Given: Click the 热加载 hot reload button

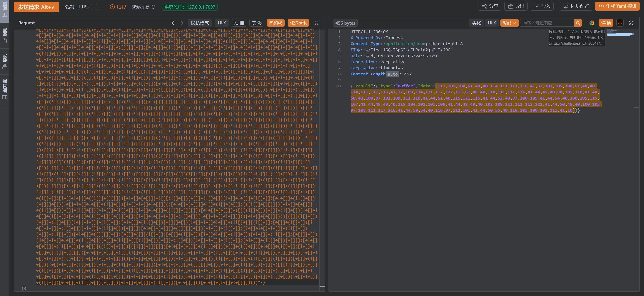Looking at the screenshot, I should [276, 23].
